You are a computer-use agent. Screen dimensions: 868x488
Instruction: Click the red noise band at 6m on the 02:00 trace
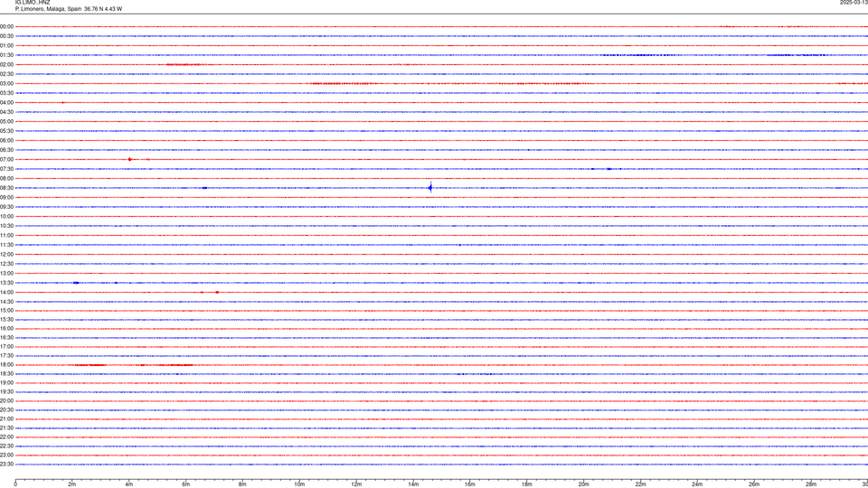[x=186, y=65]
